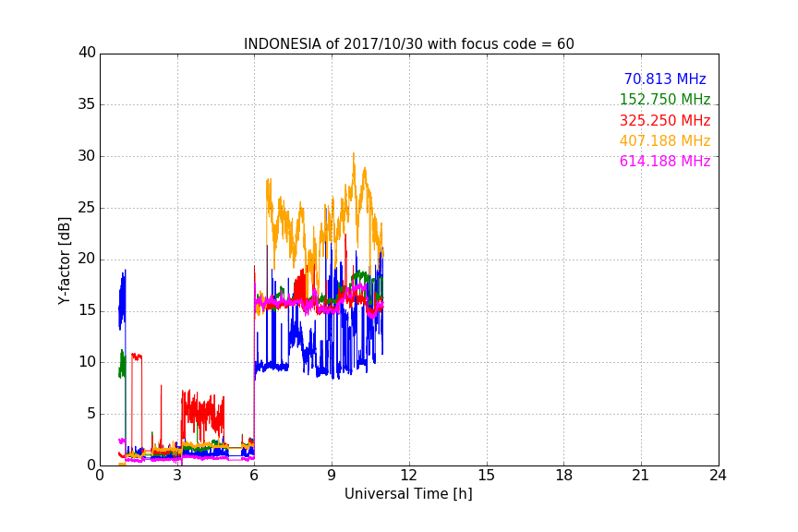The image size is (798, 532).
Task: Click the x-axis tick label 18
Action: pyautogui.click(x=564, y=476)
